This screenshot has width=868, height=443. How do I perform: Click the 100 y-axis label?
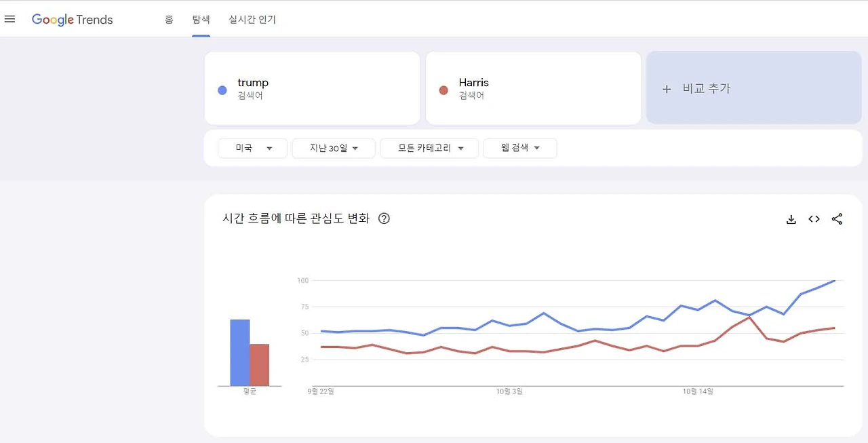coord(302,280)
